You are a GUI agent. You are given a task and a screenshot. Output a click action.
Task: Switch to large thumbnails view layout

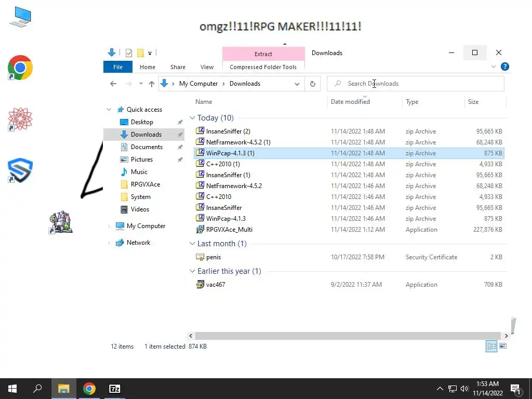[x=503, y=346]
